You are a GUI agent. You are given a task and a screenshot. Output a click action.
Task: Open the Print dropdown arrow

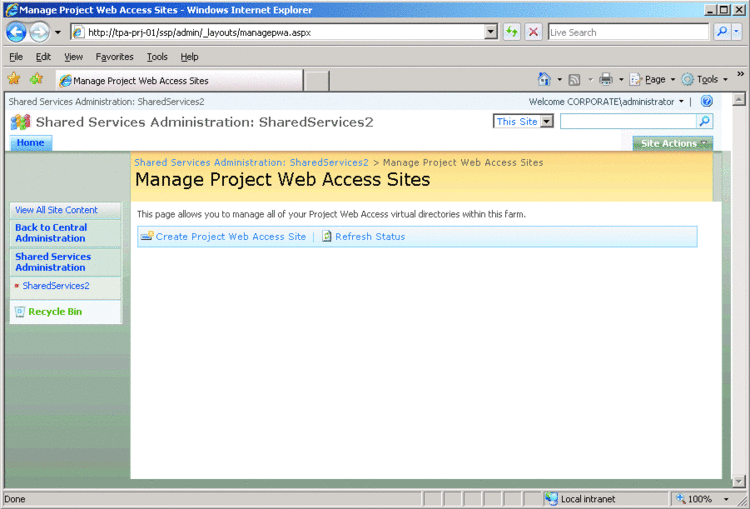pos(621,79)
